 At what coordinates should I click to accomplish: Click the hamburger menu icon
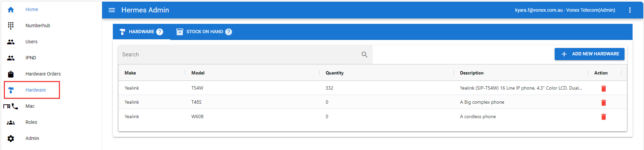click(x=112, y=10)
